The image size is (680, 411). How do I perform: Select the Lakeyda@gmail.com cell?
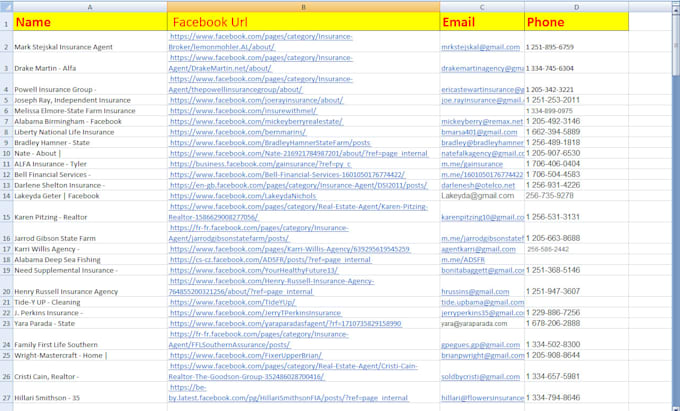click(x=482, y=196)
